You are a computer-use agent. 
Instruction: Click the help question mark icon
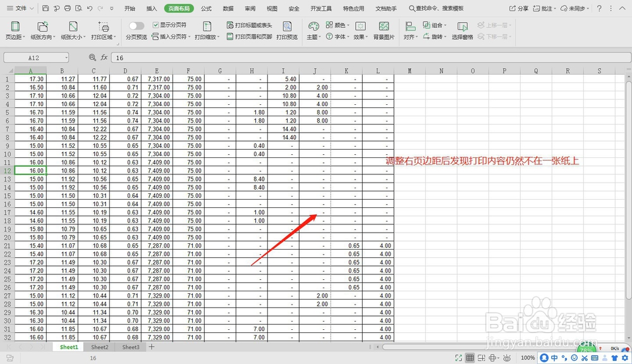point(599,8)
